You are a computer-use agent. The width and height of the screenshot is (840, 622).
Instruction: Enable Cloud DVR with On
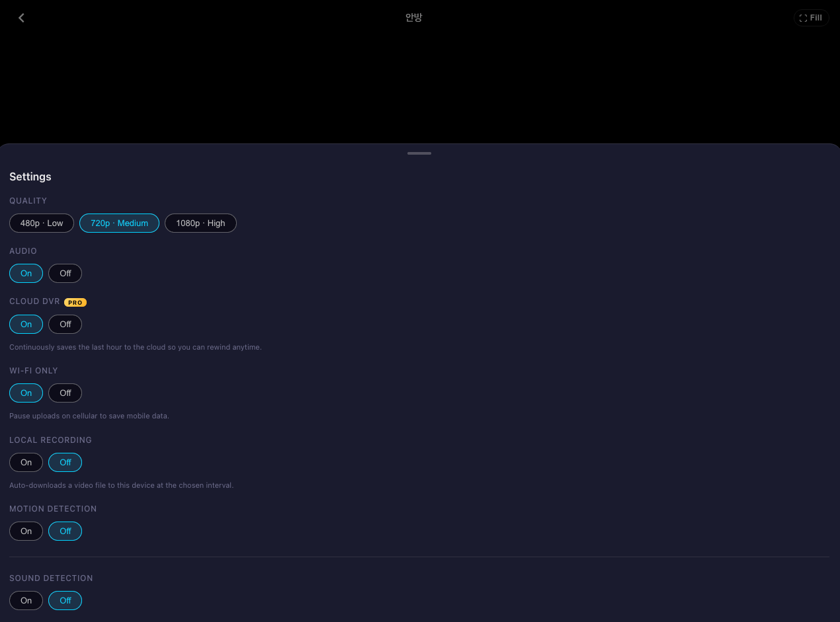point(26,325)
